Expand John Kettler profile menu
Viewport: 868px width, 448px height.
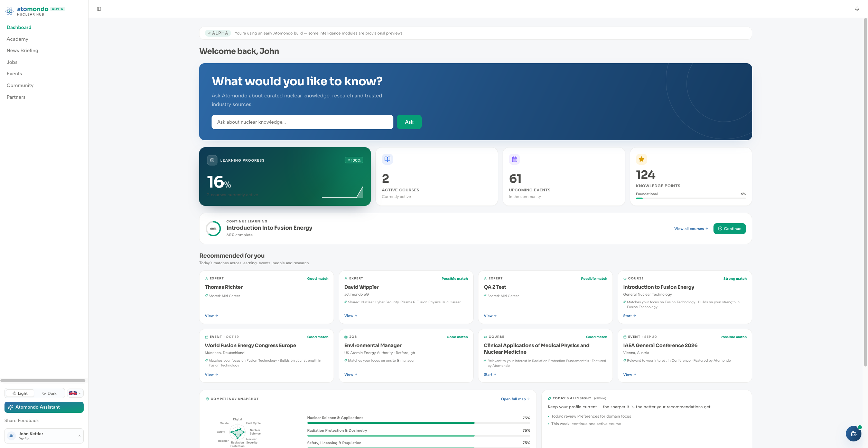pyautogui.click(x=44, y=436)
